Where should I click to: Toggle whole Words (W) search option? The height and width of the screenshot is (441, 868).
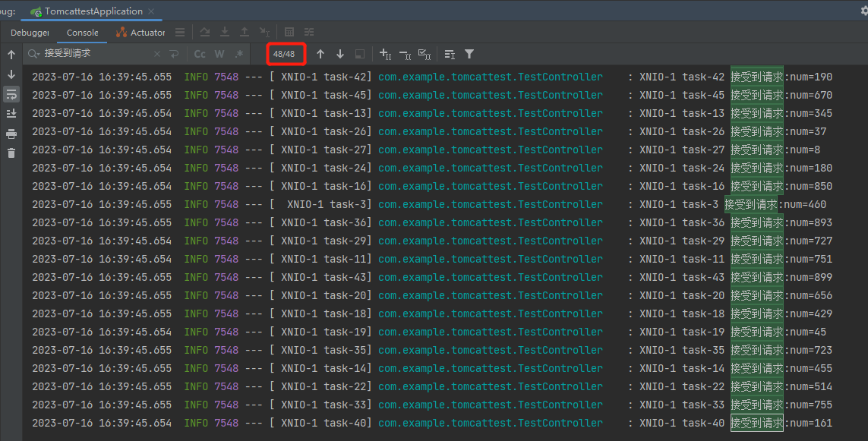click(x=219, y=54)
